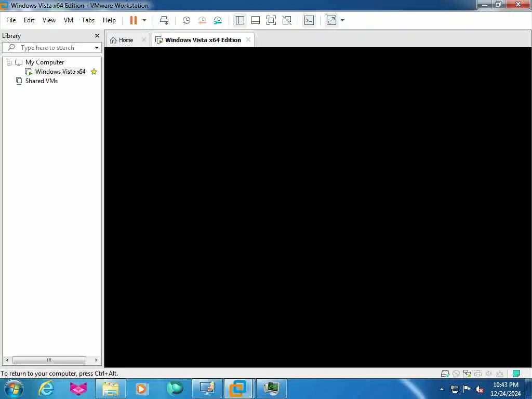532x399 pixels.
Task: Click library scrollbar left arrow
Action: coord(7,360)
